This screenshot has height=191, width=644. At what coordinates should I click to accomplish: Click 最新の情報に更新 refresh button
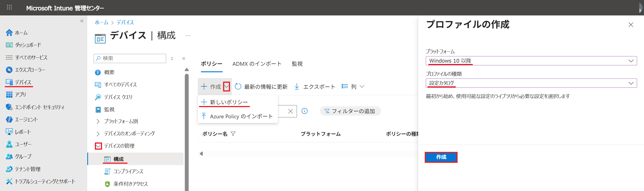pos(261,87)
